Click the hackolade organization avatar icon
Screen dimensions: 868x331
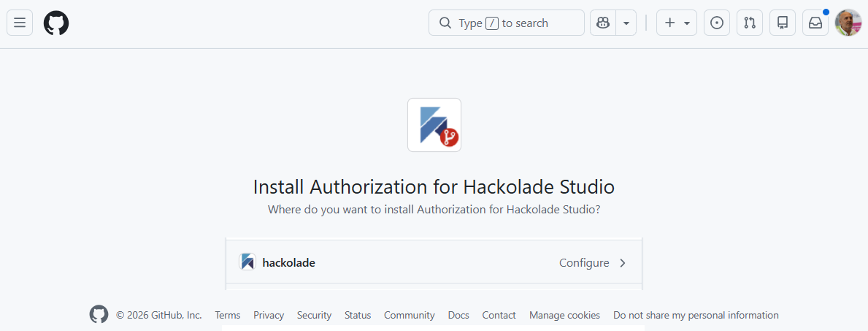coord(247,262)
